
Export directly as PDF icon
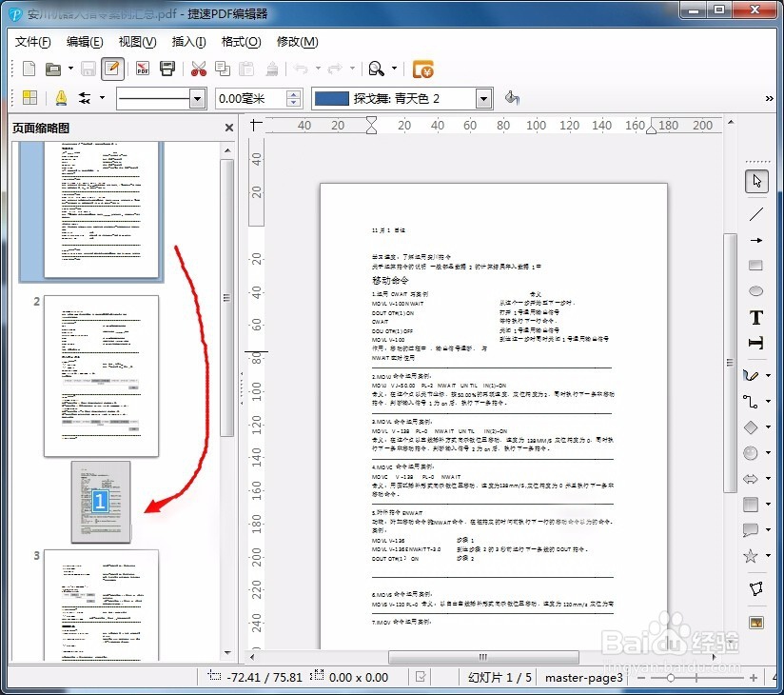tap(143, 69)
